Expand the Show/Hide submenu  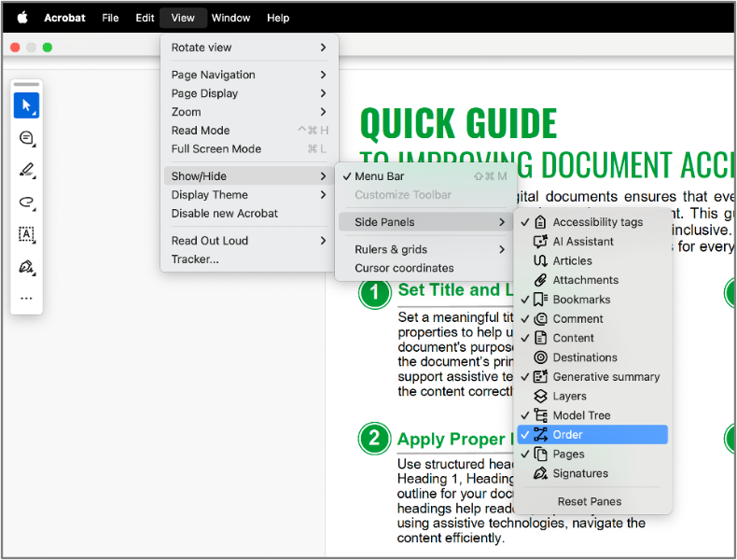[249, 176]
